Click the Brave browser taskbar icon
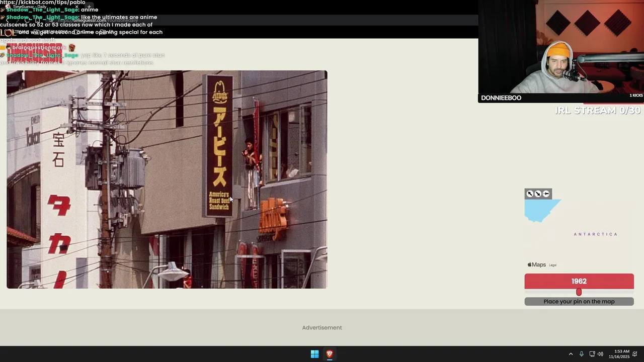This screenshot has width=644, height=362. tap(330, 354)
